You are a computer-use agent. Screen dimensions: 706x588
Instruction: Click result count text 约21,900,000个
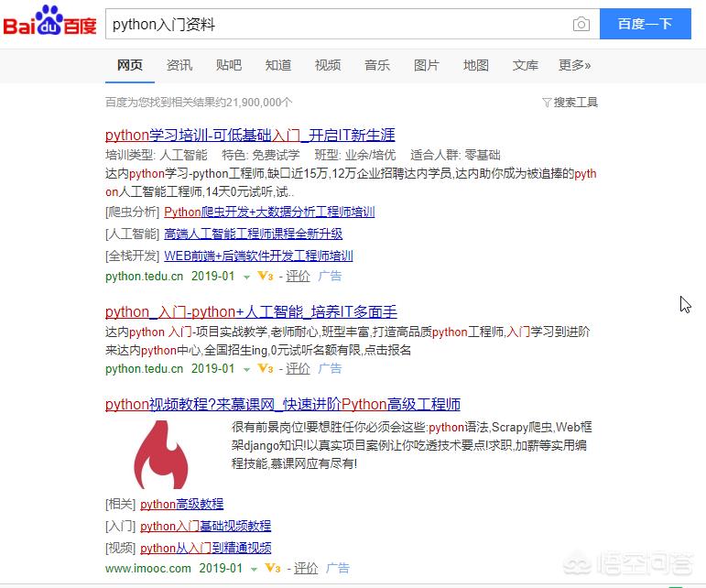pyautogui.click(x=254, y=103)
